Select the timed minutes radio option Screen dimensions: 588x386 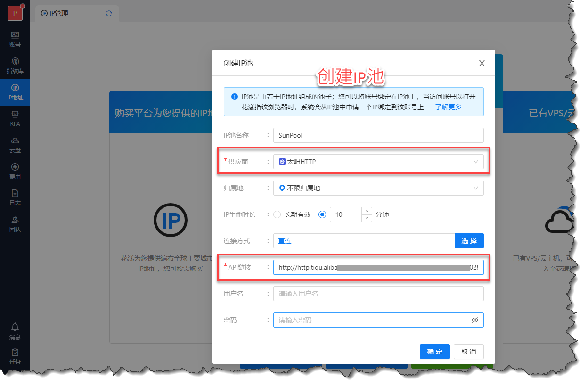(x=322, y=214)
